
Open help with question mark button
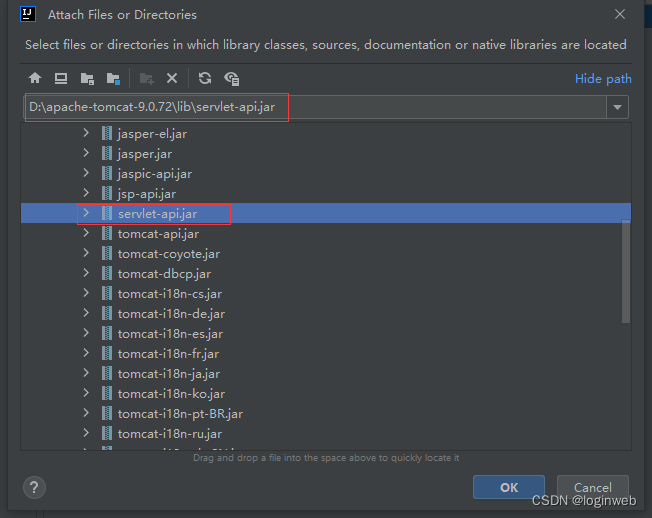(x=34, y=487)
